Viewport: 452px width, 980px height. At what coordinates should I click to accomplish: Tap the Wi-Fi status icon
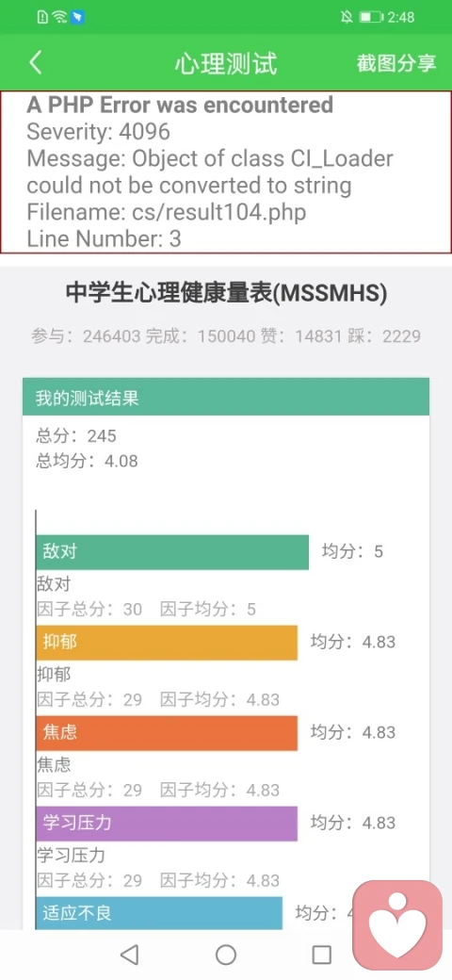pyautogui.click(x=59, y=17)
